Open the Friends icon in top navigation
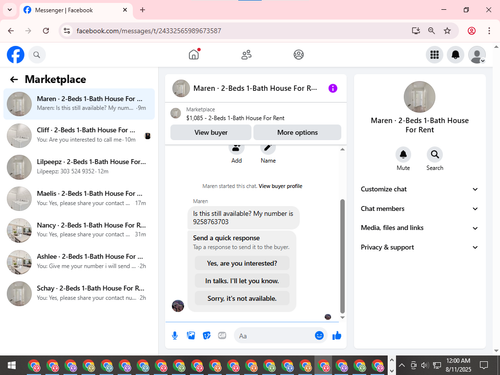This screenshot has width=500, height=375. coord(246,55)
